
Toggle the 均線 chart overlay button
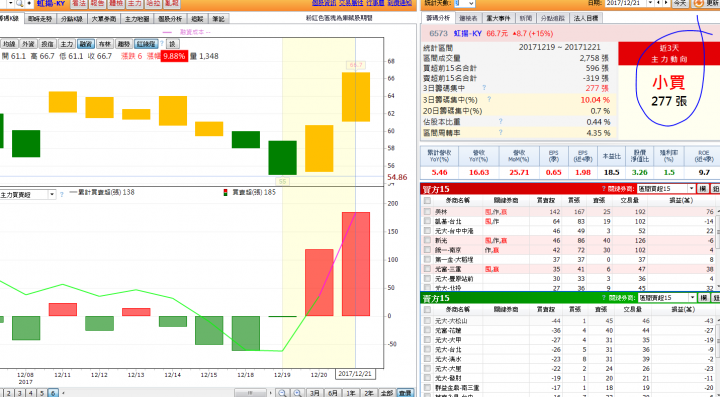pyautogui.click(x=9, y=44)
